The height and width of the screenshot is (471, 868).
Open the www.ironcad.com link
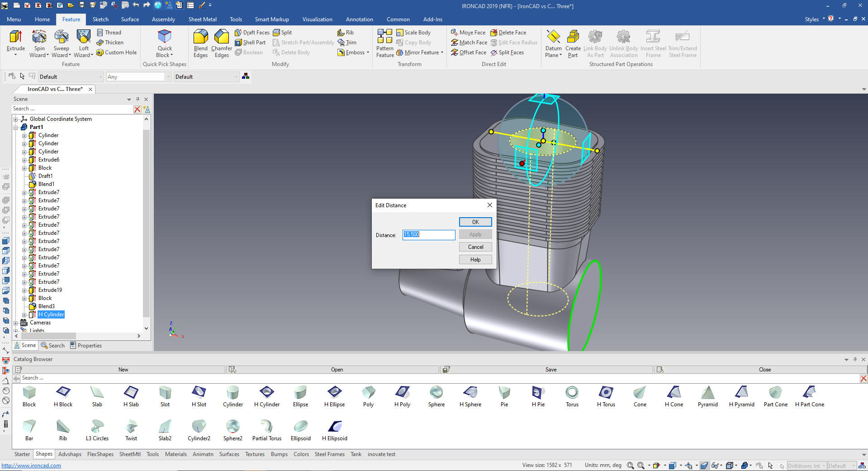tap(31, 466)
